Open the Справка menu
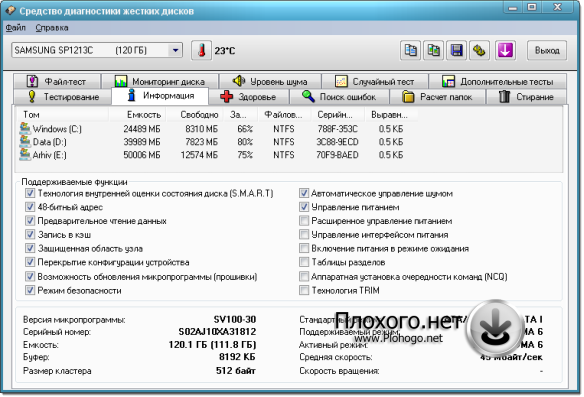 (x=52, y=28)
